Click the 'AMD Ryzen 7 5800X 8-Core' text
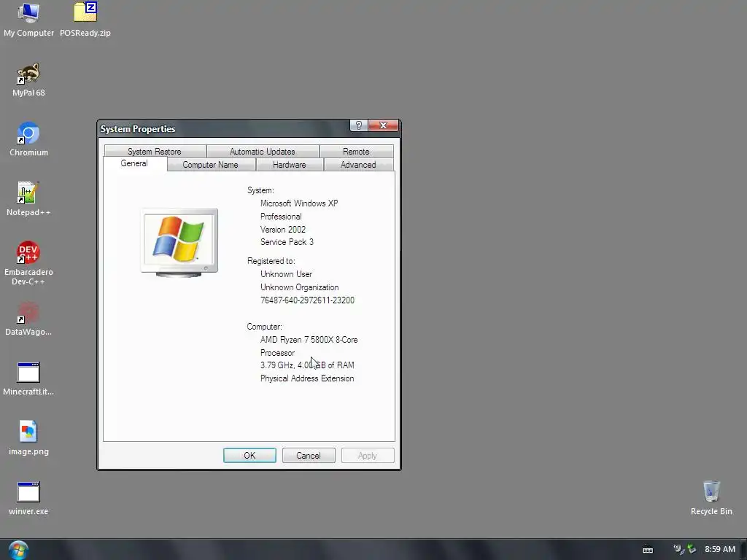Image resolution: width=747 pixels, height=560 pixels. 309,340
